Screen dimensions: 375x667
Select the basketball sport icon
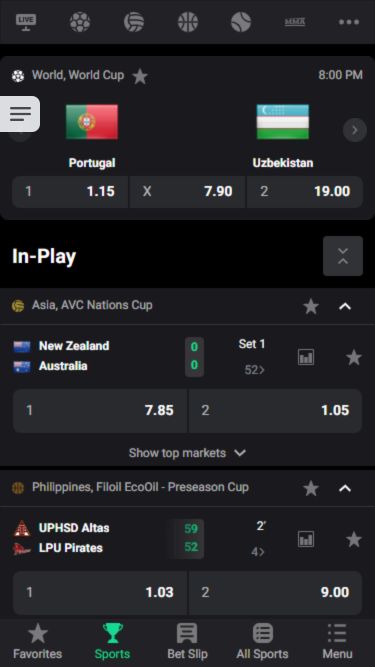[x=188, y=21]
